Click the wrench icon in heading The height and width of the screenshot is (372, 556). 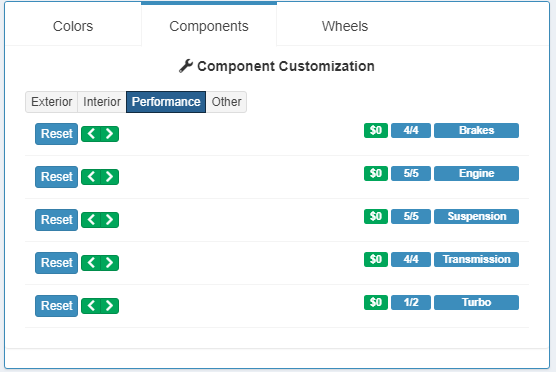[186, 66]
